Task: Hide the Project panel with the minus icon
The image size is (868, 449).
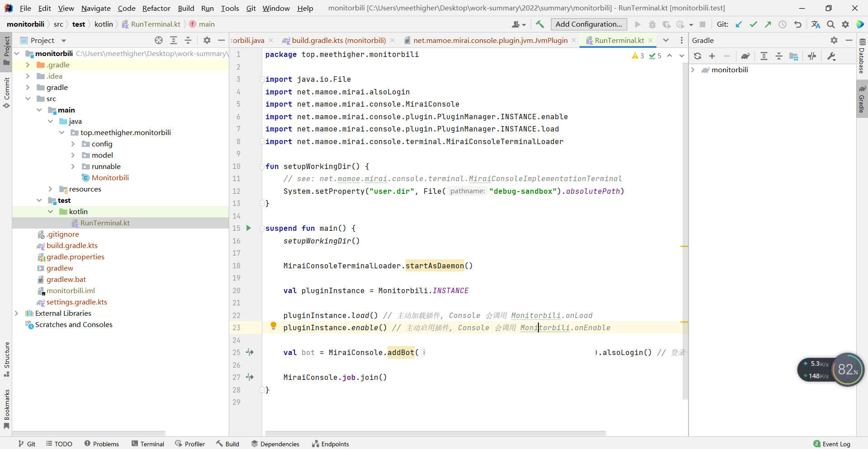Action: 222,40
